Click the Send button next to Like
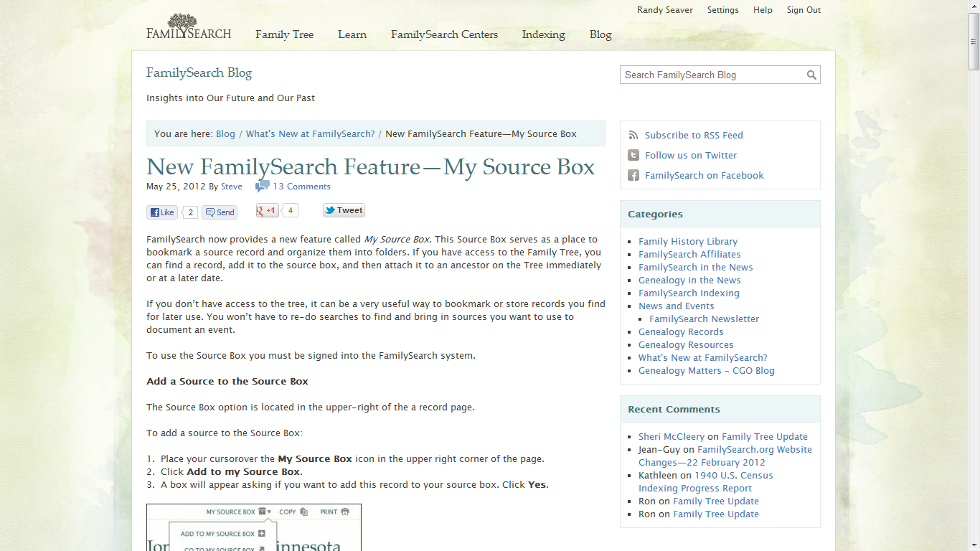The width and height of the screenshot is (980, 551). 219,212
